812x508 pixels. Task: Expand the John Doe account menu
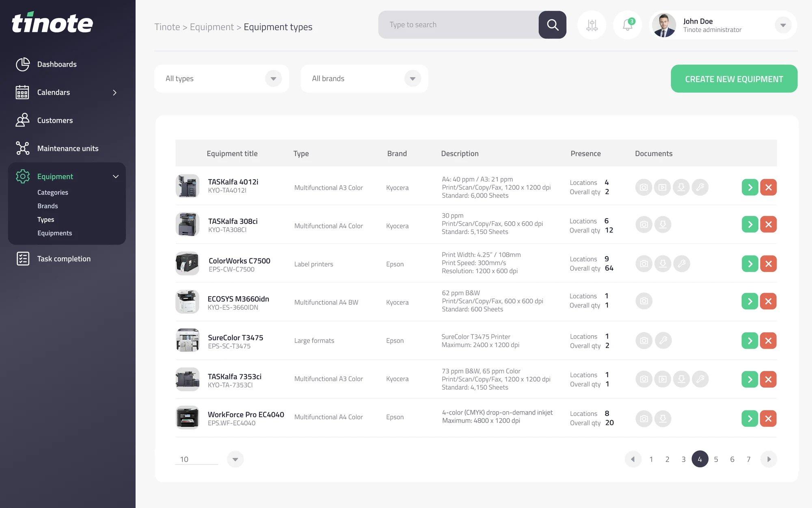click(x=783, y=25)
